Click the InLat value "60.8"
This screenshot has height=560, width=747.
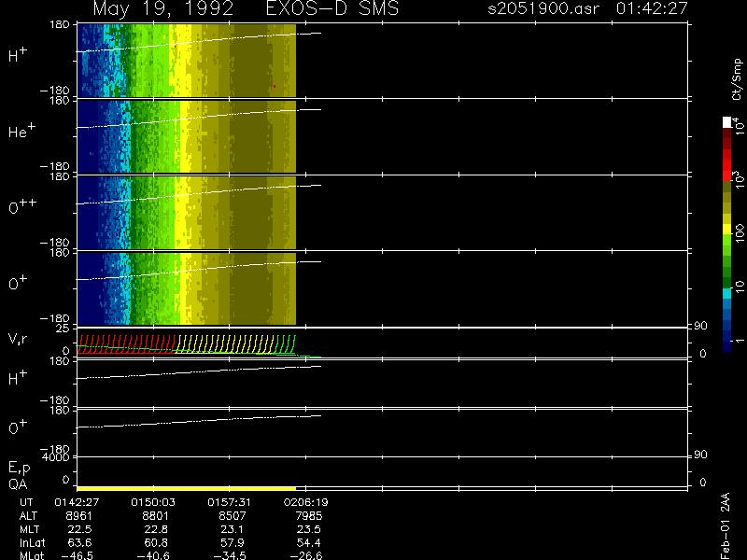point(156,542)
